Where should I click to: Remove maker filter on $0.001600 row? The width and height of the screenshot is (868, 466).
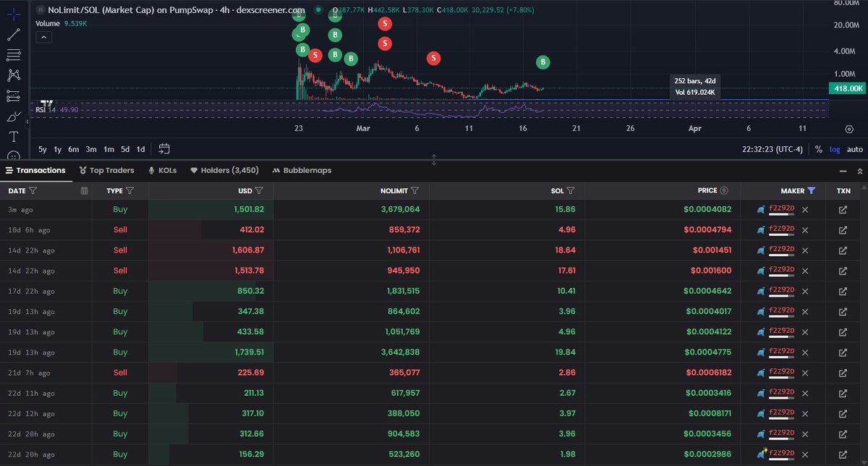pos(805,271)
